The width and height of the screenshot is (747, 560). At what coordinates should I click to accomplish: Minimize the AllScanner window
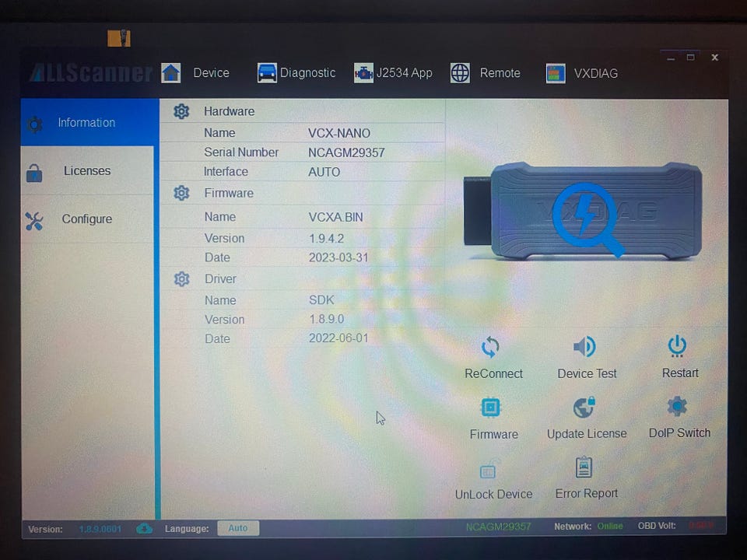(671, 58)
